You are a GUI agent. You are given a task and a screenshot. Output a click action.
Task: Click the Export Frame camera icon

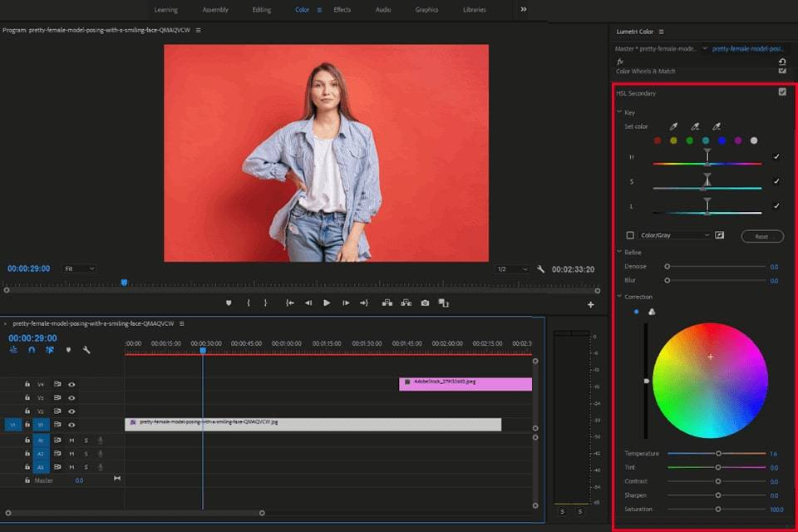point(425,303)
